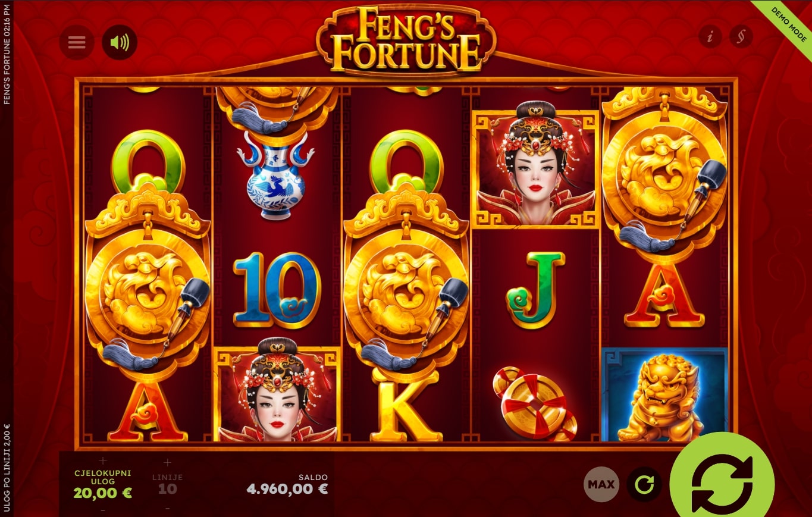This screenshot has height=517, width=812.
Task: Mute the game sound
Action: (x=120, y=42)
